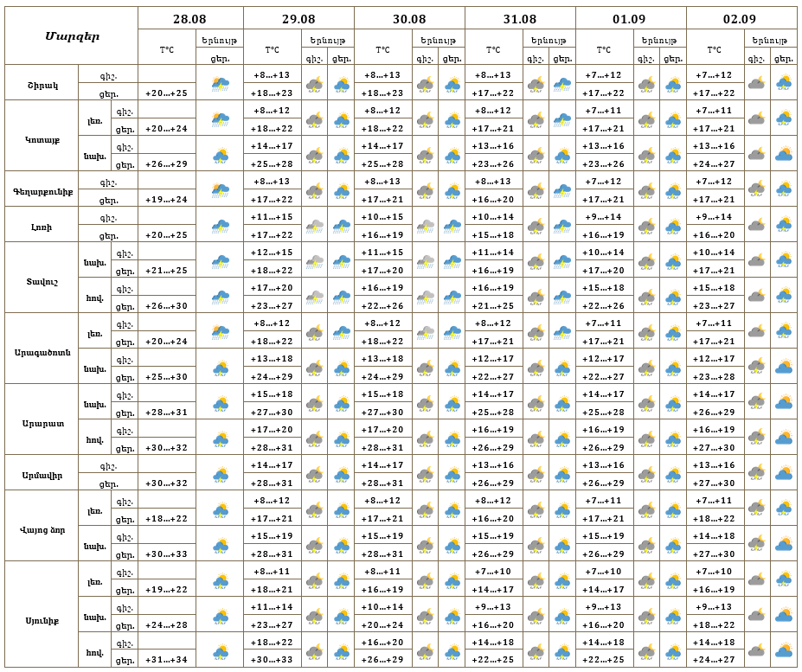Click Շիրակ weather icon under 28.08
Viewport: 802px width, 672px height.
click(221, 83)
